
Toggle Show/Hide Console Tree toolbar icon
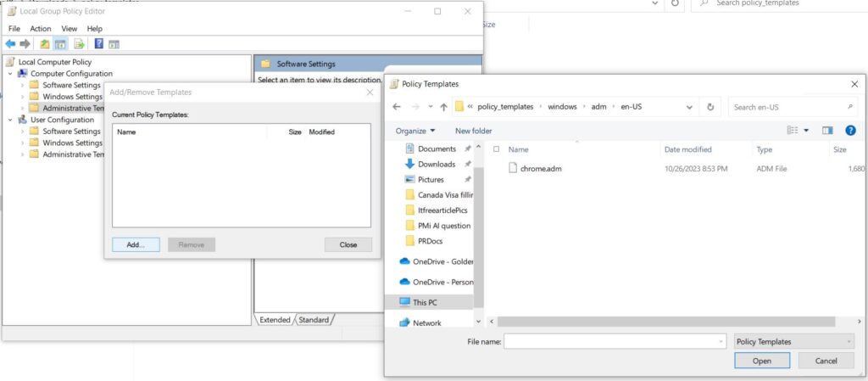[x=60, y=44]
